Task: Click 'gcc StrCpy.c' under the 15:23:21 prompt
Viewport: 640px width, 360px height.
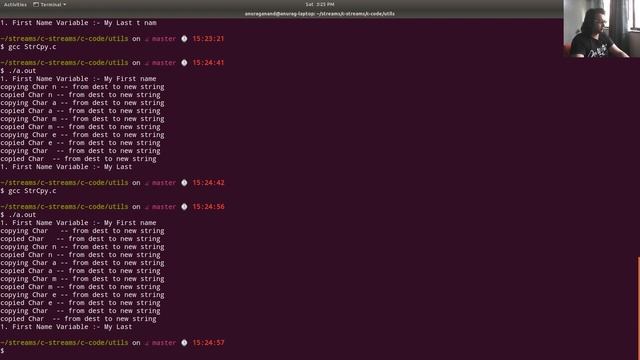Action: point(32,47)
